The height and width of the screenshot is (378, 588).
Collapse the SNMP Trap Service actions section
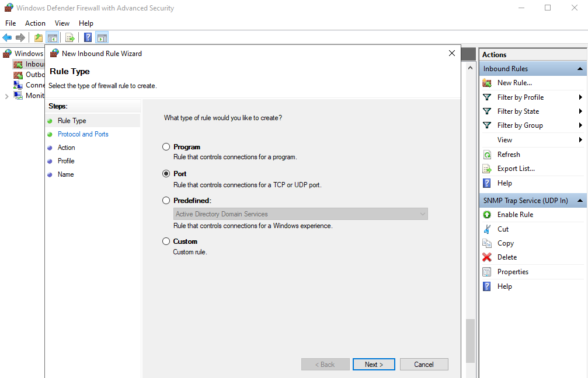pos(580,201)
